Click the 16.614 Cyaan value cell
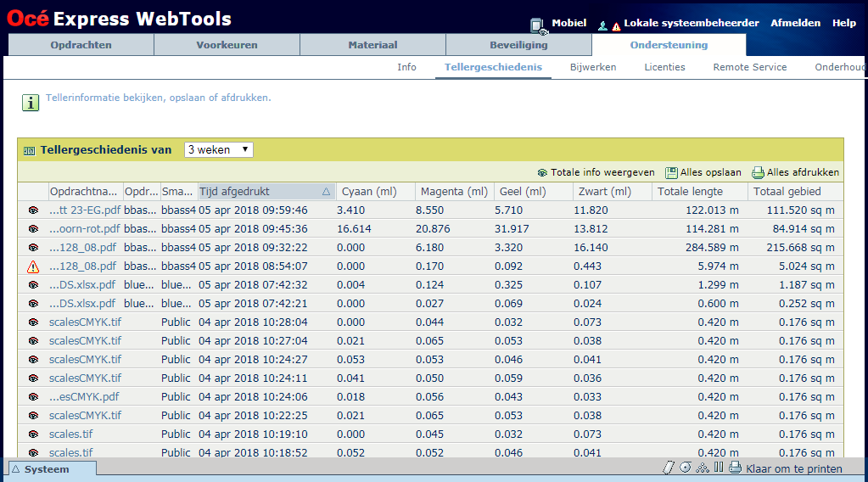Image resolution: width=868 pixels, height=482 pixels. tap(354, 229)
